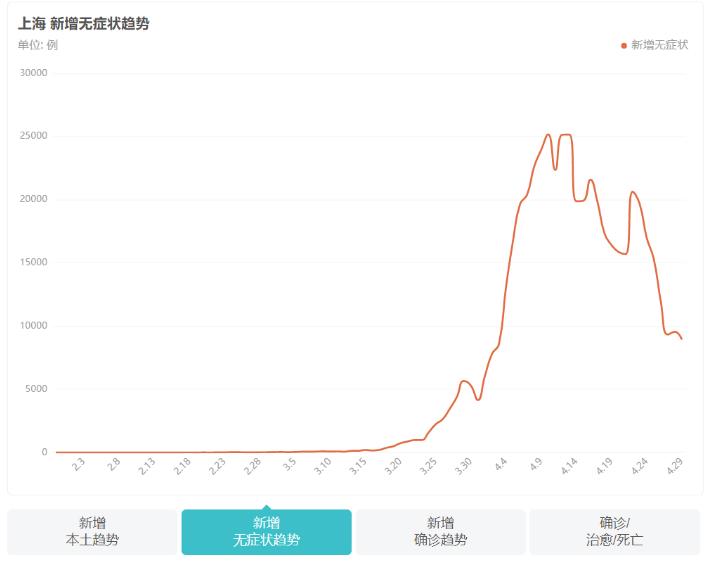Click the 15000 y-axis value
This screenshot has width=707, height=562.
(x=32, y=262)
